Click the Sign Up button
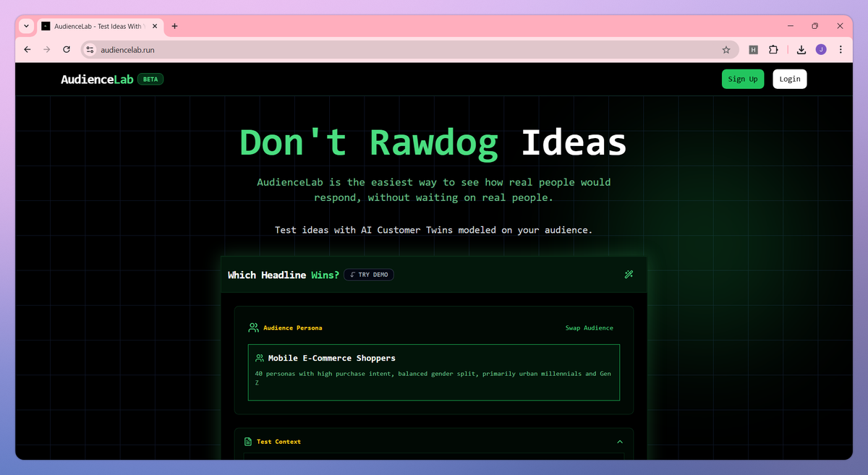Image resolution: width=868 pixels, height=475 pixels. 743,79
